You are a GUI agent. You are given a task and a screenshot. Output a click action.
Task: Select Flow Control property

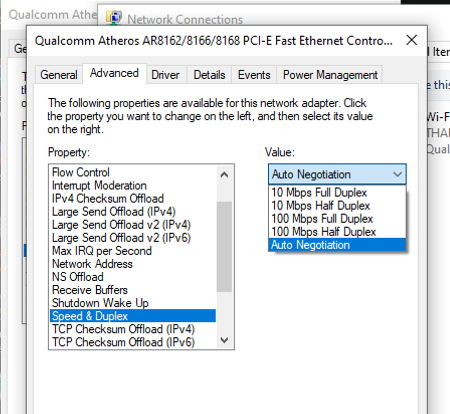click(133, 172)
